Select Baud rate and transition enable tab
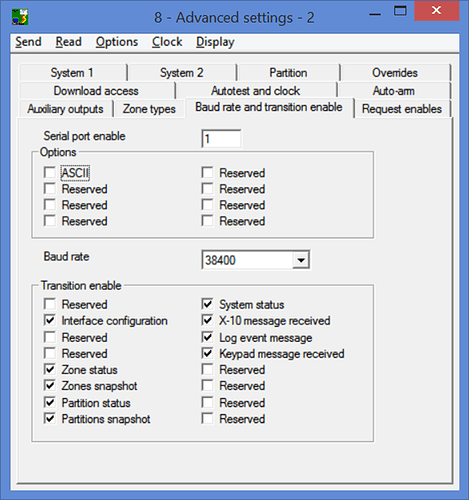The height and width of the screenshot is (500, 469). pyautogui.click(x=269, y=107)
